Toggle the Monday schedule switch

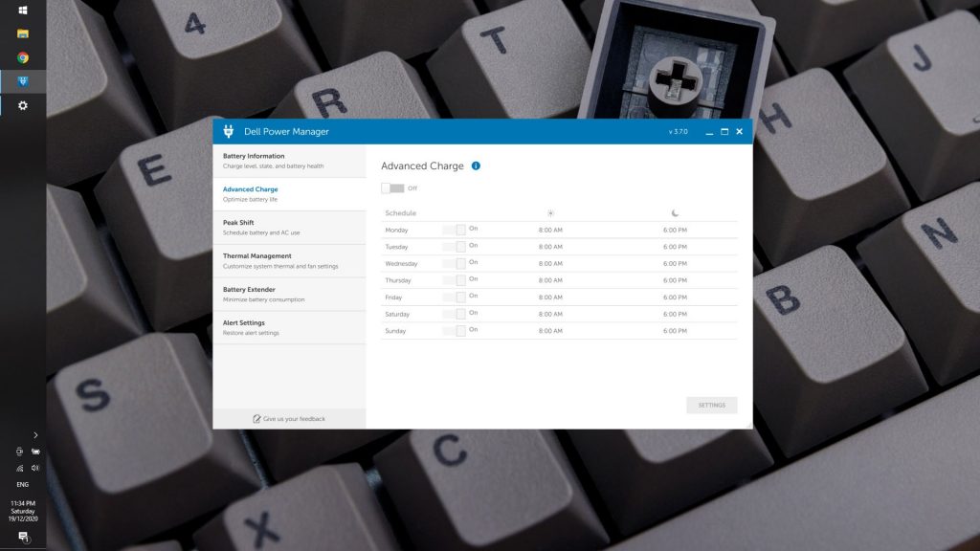454,230
